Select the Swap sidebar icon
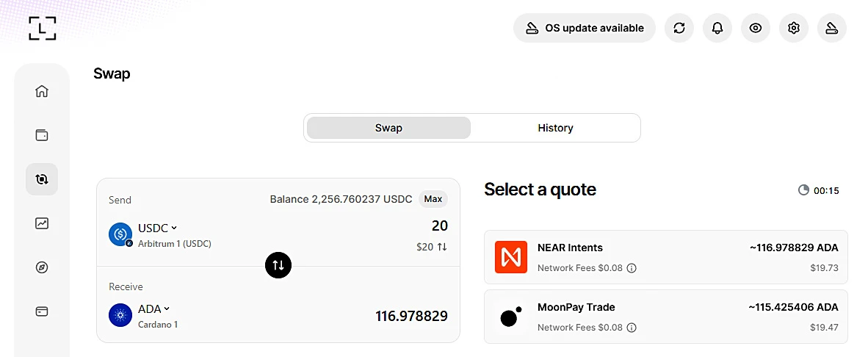The image size is (868, 357). (42, 178)
